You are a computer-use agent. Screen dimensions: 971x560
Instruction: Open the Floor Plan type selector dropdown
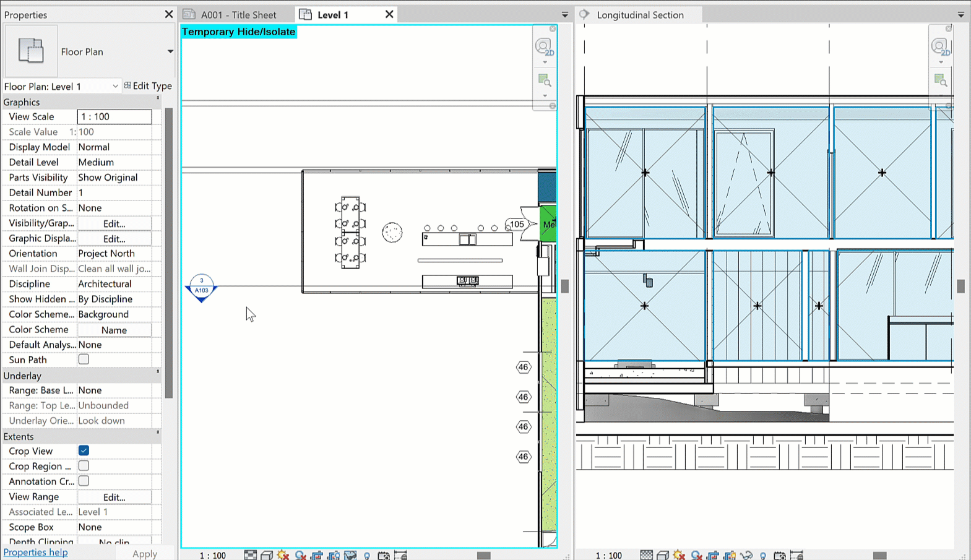(x=170, y=51)
